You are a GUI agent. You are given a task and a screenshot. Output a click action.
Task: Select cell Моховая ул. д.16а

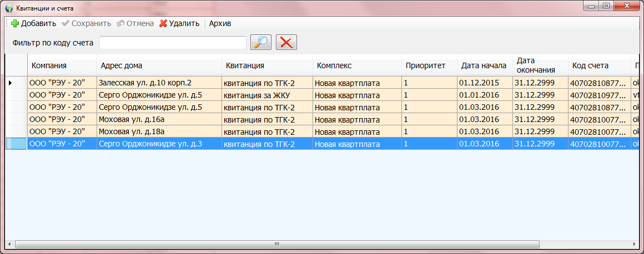[x=159, y=119]
